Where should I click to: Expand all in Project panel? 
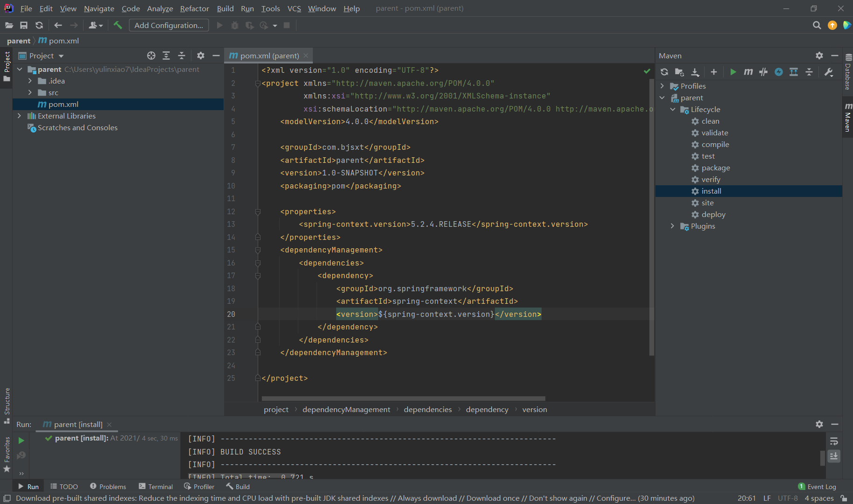(x=166, y=56)
